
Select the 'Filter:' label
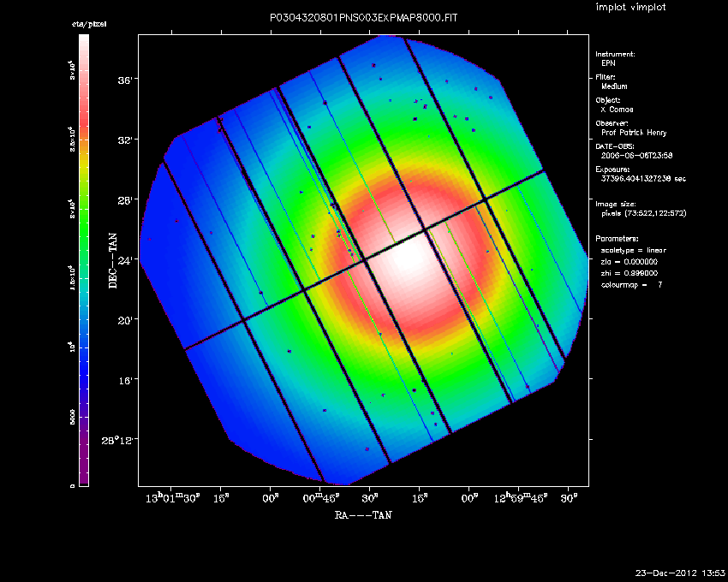click(606, 77)
